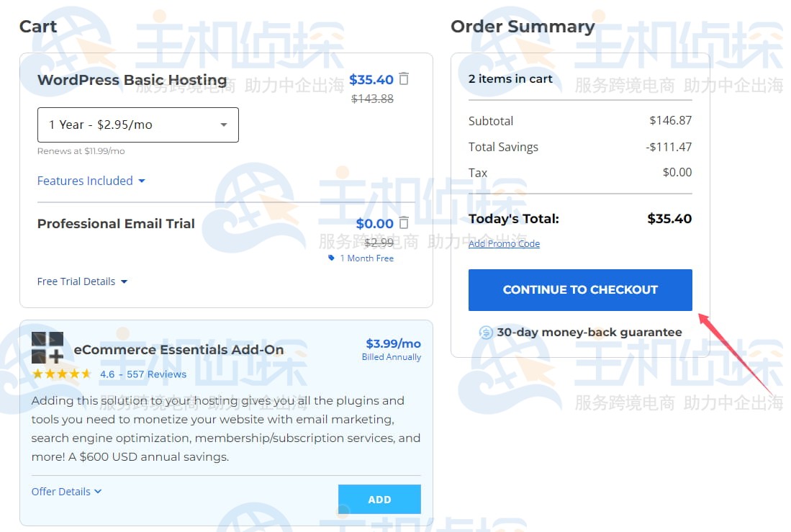Add the eCommerce Essentials Add-On
Viewport: 791px width, 532px height.
379,499
